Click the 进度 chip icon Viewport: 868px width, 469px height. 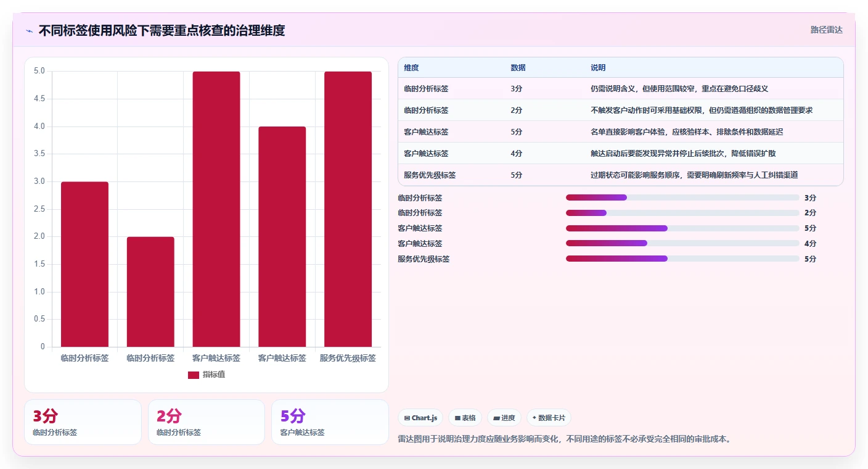496,418
